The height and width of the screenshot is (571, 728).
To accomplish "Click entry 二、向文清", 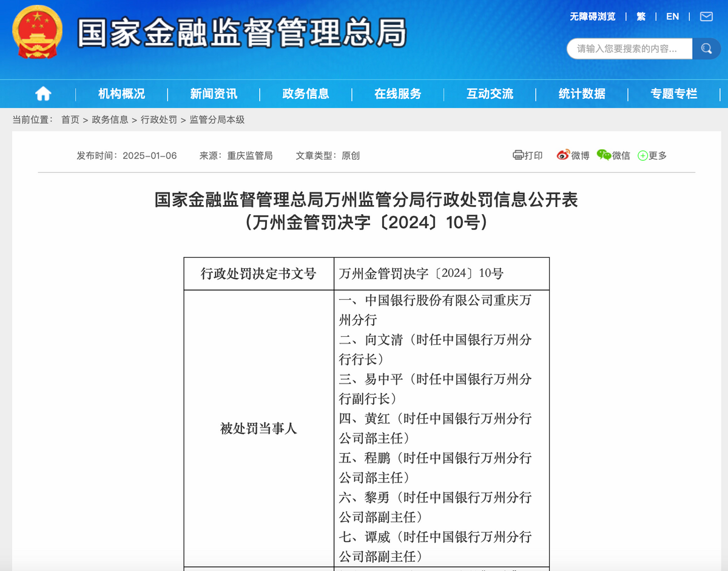I will coord(436,350).
